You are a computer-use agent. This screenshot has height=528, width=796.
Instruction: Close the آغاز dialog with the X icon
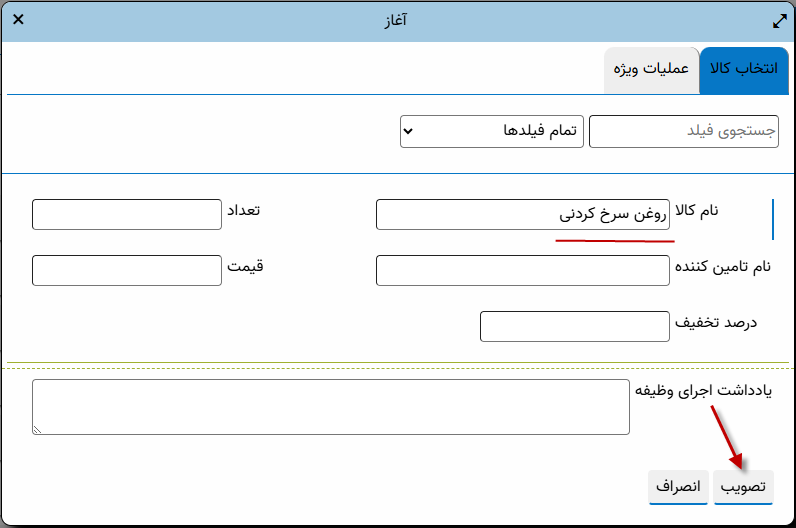(19, 20)
